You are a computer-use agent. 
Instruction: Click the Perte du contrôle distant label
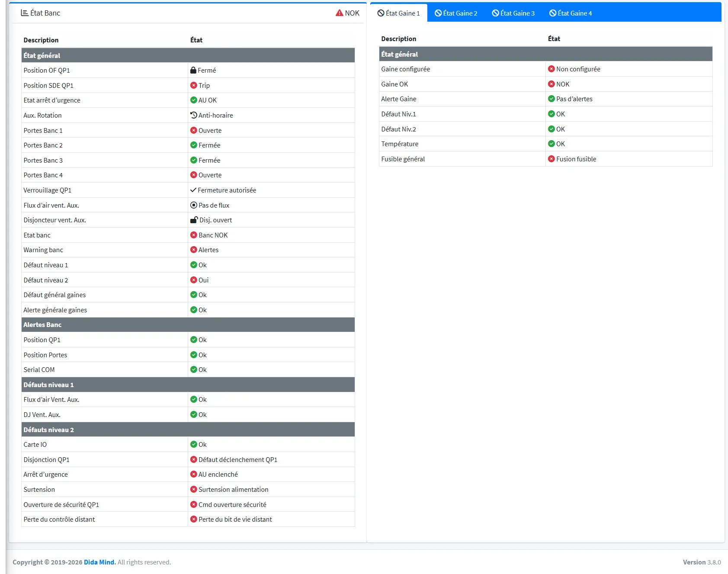coord(59,519)
